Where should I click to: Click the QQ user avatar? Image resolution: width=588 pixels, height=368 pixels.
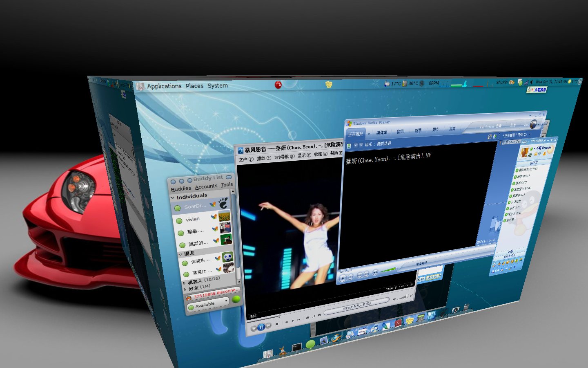coord(524,153)
